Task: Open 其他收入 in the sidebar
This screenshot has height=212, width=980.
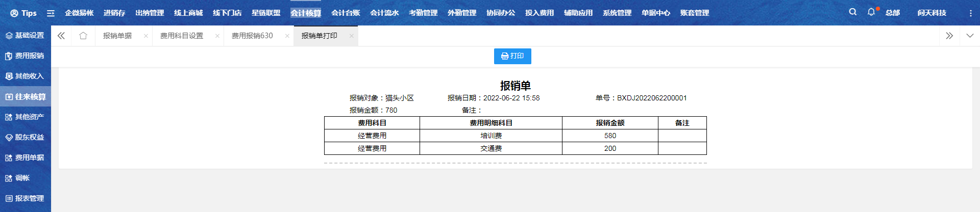Action: point(26,76)
